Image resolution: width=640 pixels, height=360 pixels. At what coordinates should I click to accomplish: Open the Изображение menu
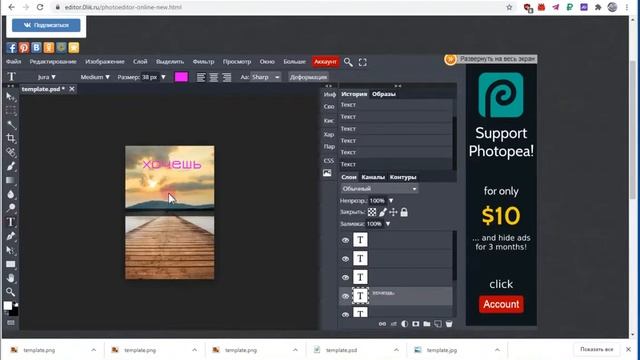105,62
